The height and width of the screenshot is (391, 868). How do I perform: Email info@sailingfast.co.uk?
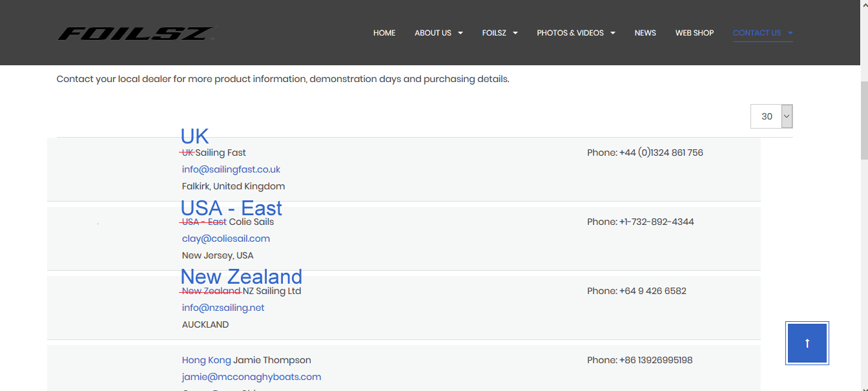click(231, 169)
